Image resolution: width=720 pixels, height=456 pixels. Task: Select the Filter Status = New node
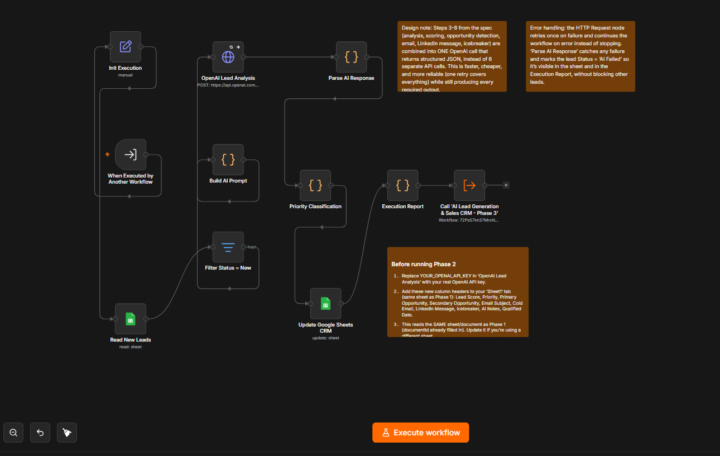click(228, 247)
